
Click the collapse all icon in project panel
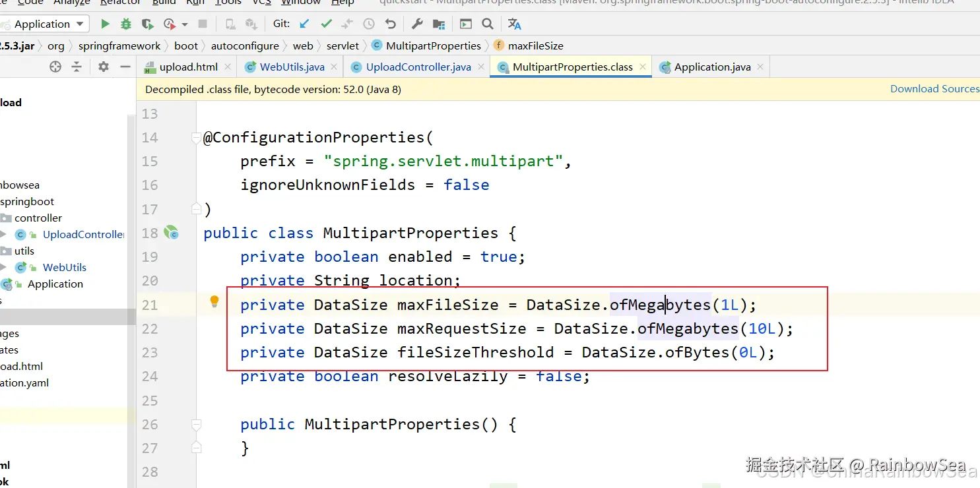[77, 67]
